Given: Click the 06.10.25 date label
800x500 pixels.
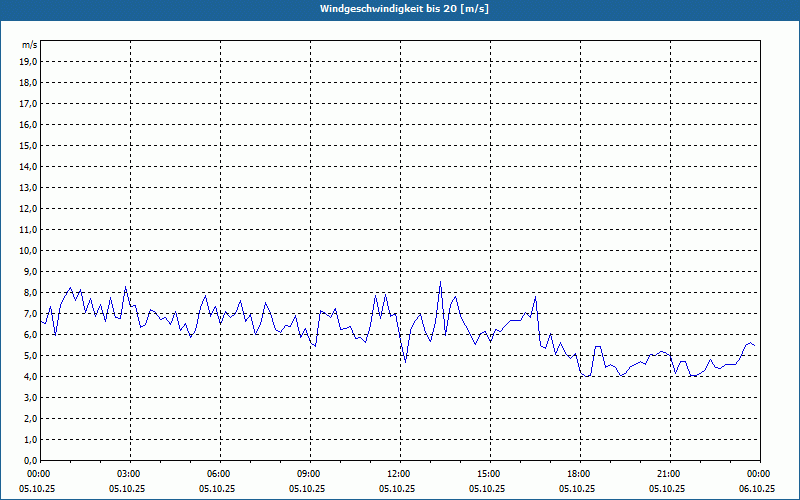Looking at the screenshot, I should coord(757,489).
